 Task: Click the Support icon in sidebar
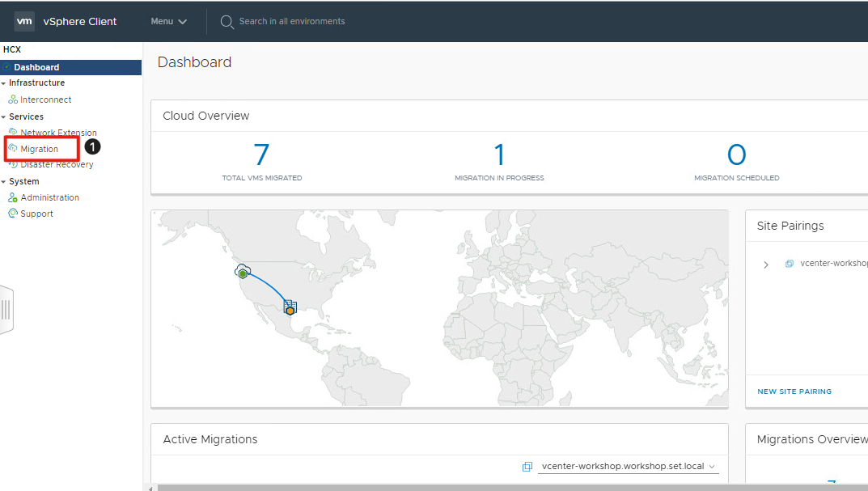pos(13,214)
